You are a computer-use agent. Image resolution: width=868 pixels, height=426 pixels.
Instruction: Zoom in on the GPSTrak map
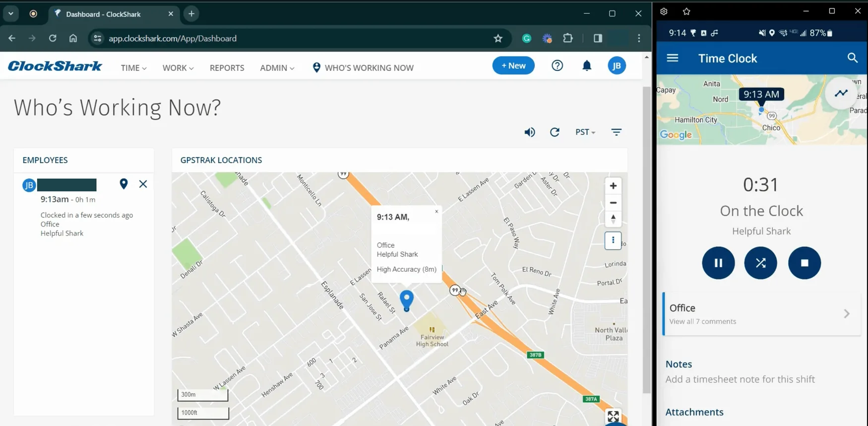point(613,186)
